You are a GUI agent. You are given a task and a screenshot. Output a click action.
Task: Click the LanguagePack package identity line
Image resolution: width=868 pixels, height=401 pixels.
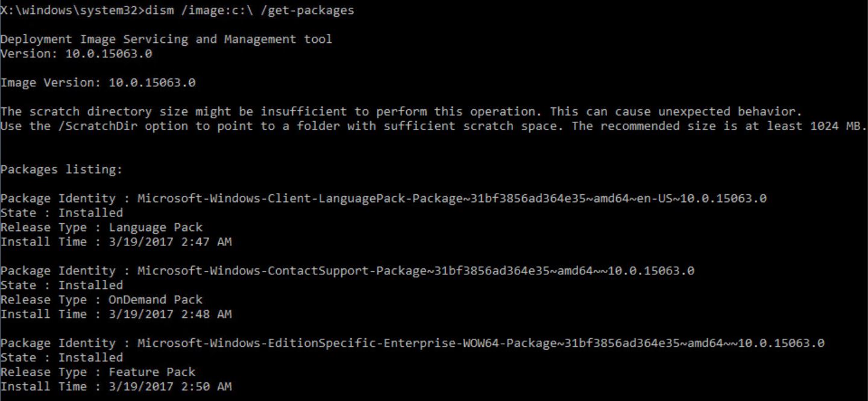point(383,198)
